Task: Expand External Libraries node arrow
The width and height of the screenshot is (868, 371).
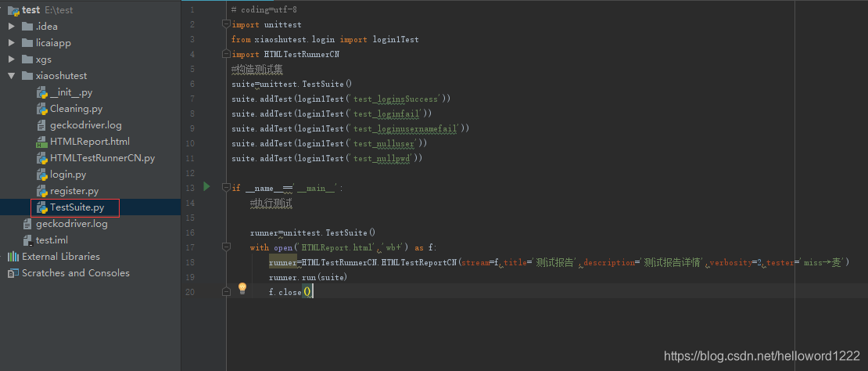Action: click(2, 257)
